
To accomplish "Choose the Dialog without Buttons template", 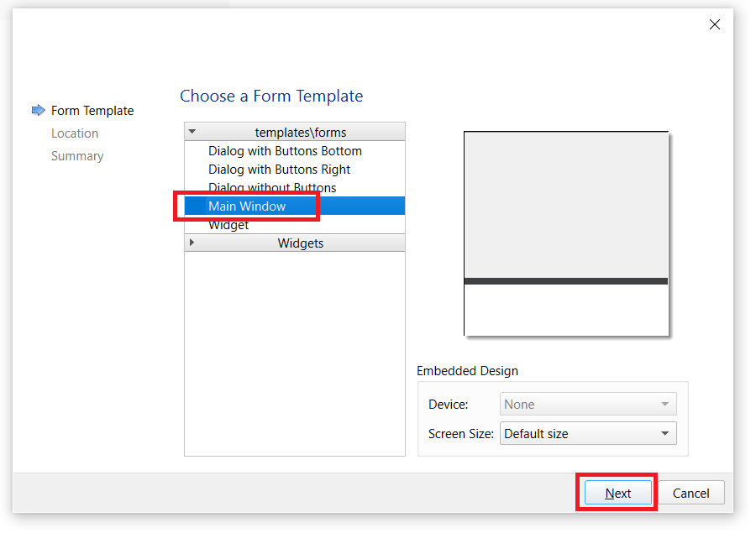I will tap(272, 188).
